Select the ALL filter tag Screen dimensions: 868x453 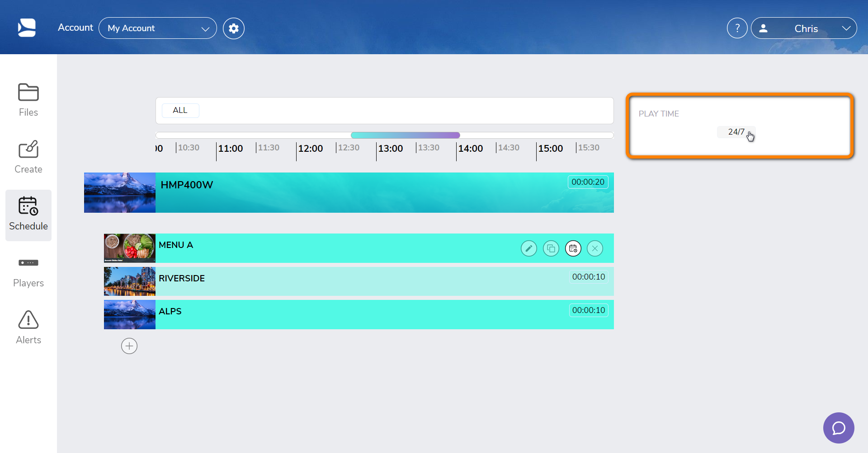point(180,110)
